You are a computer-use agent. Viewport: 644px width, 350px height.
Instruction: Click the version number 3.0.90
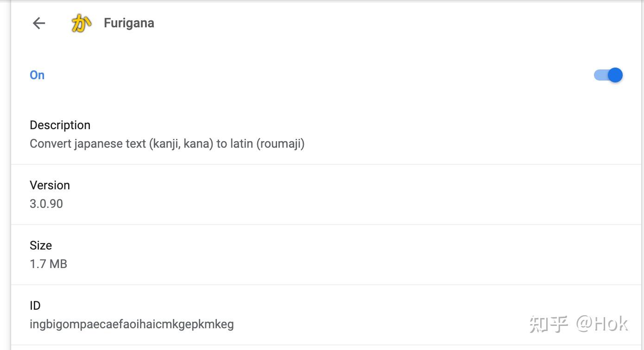click(x=46, y=204)
